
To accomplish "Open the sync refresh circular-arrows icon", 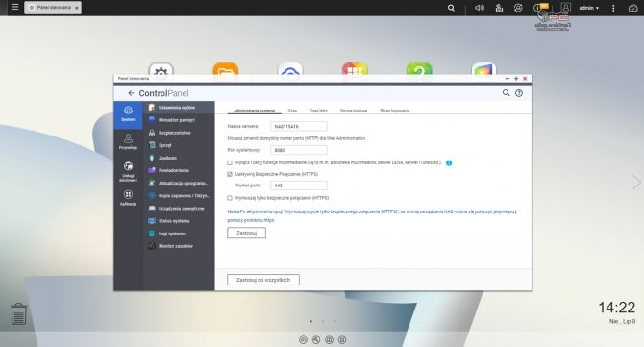I will click(x=518, y=8).
